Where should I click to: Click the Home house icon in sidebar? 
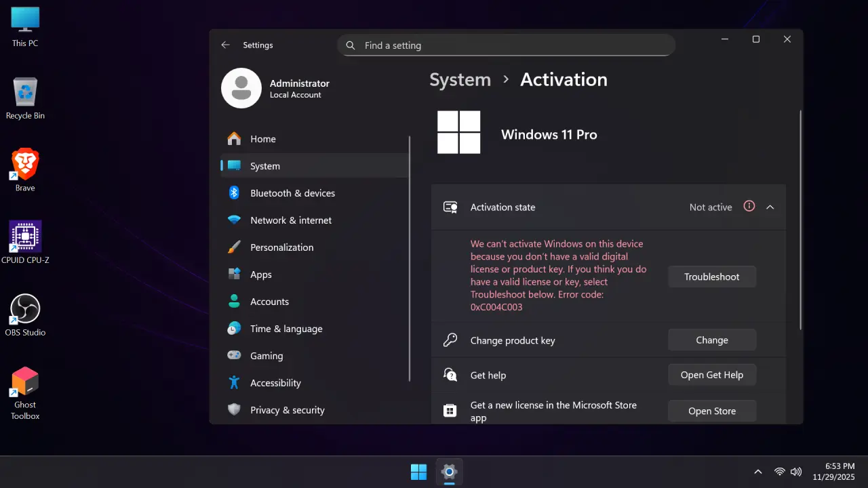[234, 139]
